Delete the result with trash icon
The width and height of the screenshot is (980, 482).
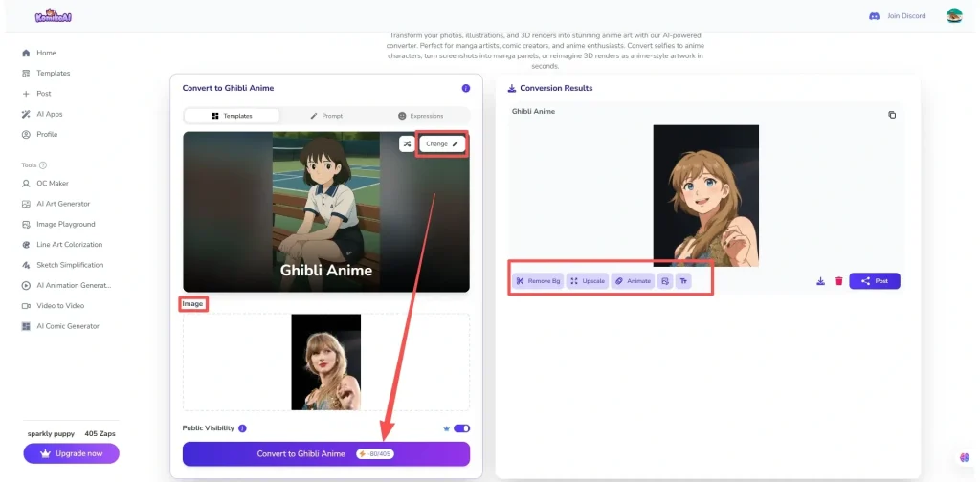click(838, 281)
